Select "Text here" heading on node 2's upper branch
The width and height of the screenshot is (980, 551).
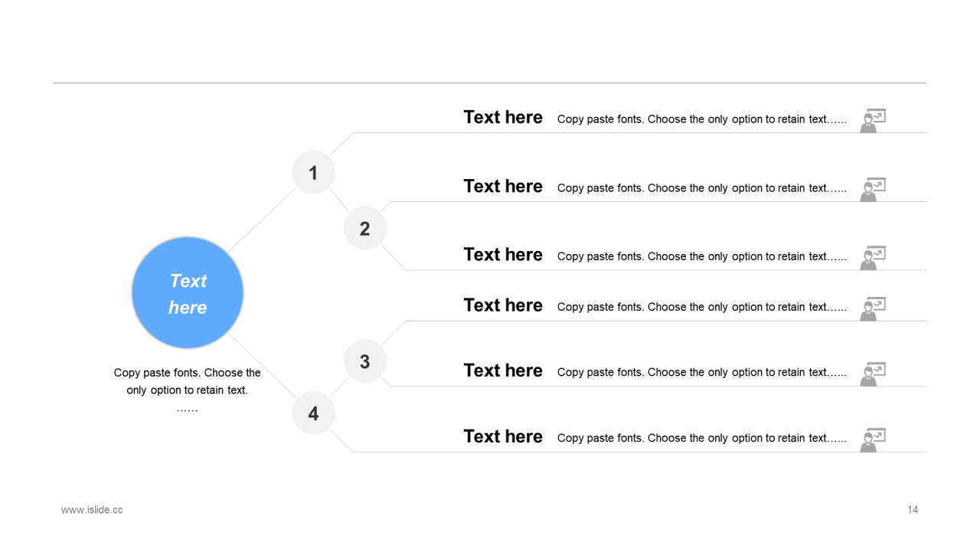[x=503, y=186]
